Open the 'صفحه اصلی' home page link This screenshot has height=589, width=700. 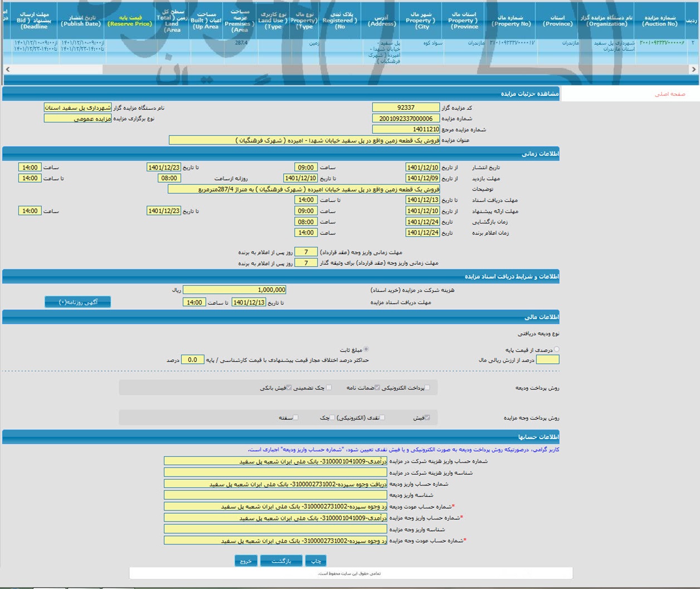(x=669, y=94)
